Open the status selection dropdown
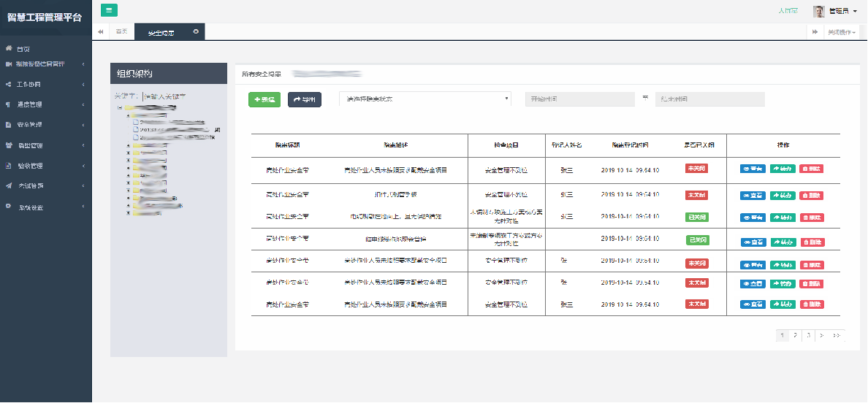868x403 pixels. [425, 99]
